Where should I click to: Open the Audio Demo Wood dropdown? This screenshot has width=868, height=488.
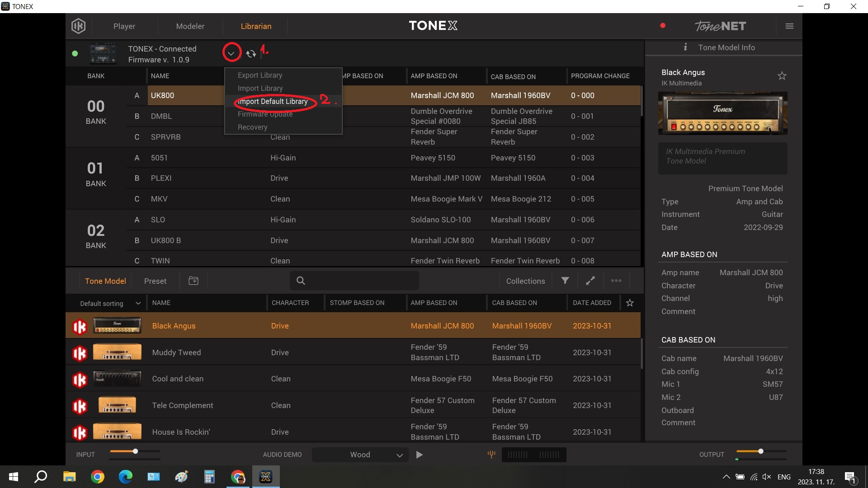pyautogui.click(x=360, y=455)
